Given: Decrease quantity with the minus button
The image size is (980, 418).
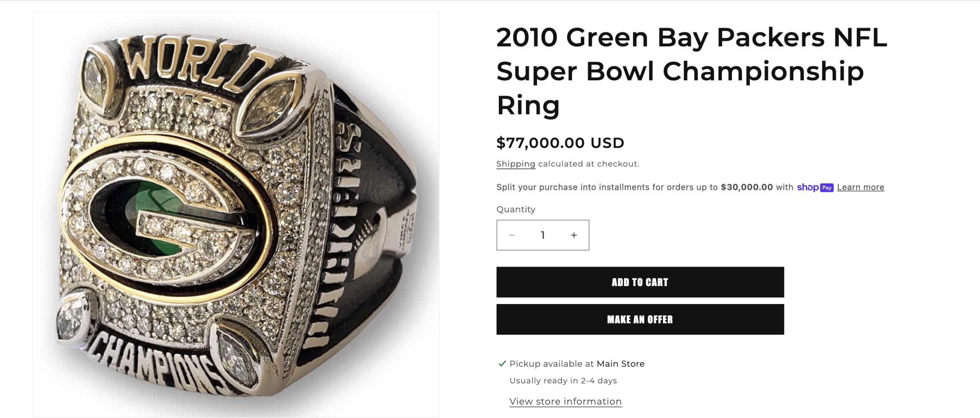Looking at the screenshot, I should tap(512, 235).
